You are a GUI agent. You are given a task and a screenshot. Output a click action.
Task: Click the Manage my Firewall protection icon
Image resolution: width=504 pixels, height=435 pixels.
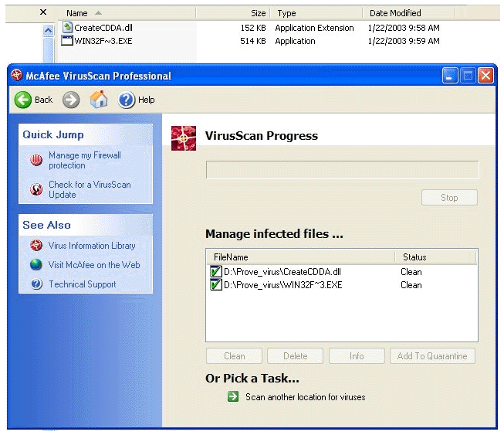36,161
